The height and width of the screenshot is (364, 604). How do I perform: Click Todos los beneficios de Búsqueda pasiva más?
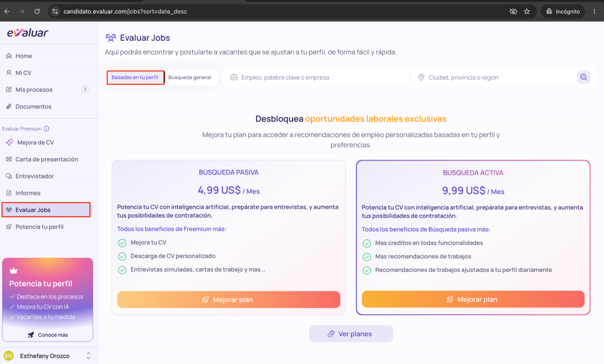pyautogui.click(x=426, y=229)
